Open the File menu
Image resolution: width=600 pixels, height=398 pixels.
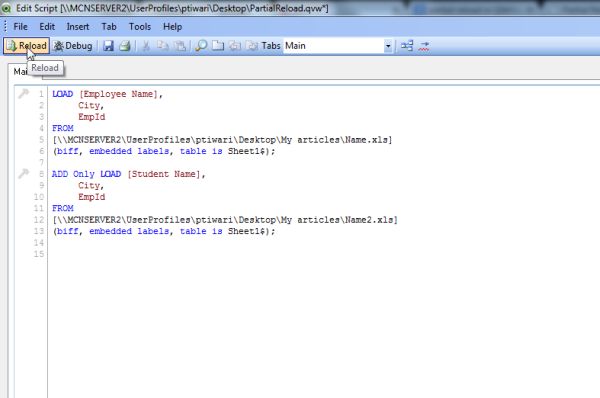click(20, 27)
